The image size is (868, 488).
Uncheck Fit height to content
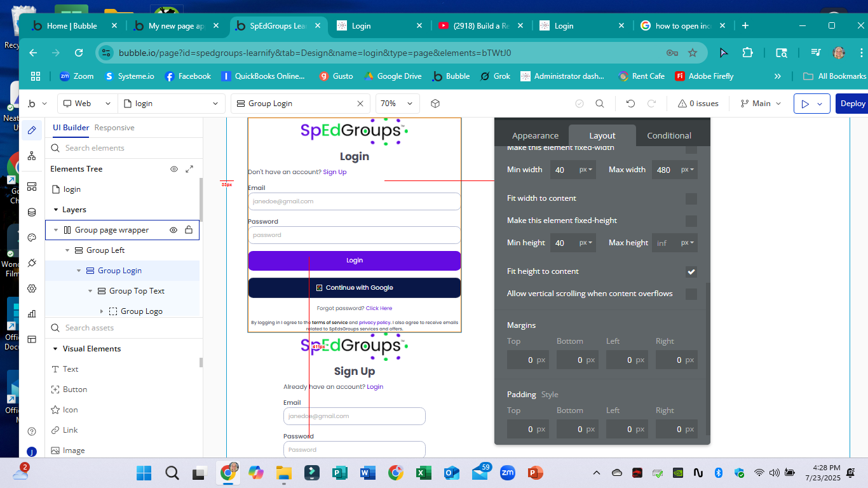point(691,272)
